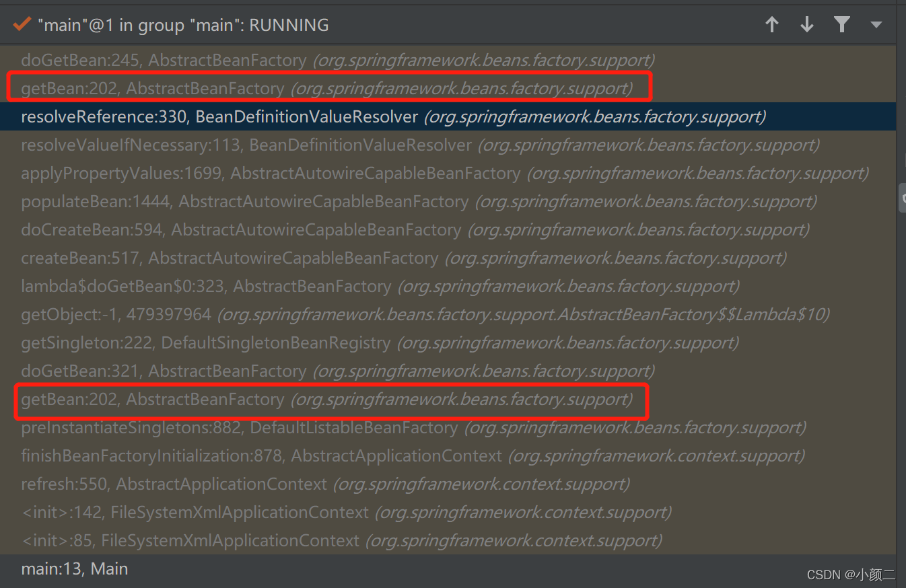906x588 pixels.
Task: Open the frames filter funnel icon
Action: click(842, 25)
